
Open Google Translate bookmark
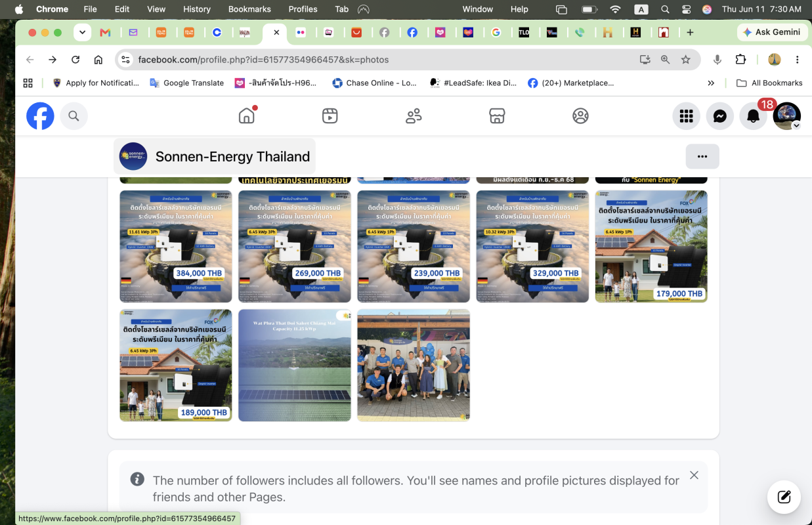187,83
